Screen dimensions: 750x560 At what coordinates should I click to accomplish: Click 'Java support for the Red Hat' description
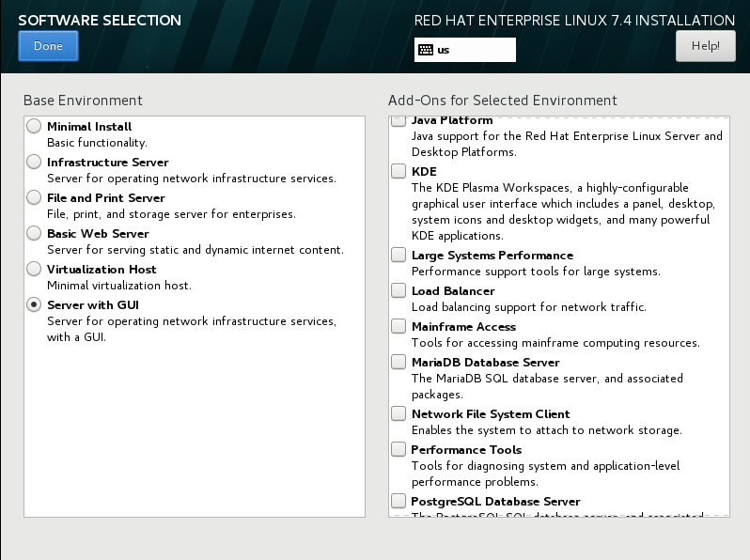tap(568, 144)
